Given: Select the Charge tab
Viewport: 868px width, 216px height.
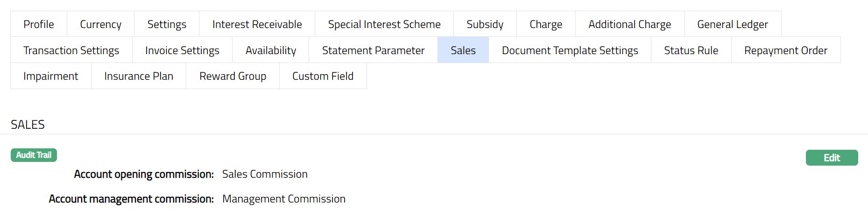Looking at the screenshot, I should (546, 24).
